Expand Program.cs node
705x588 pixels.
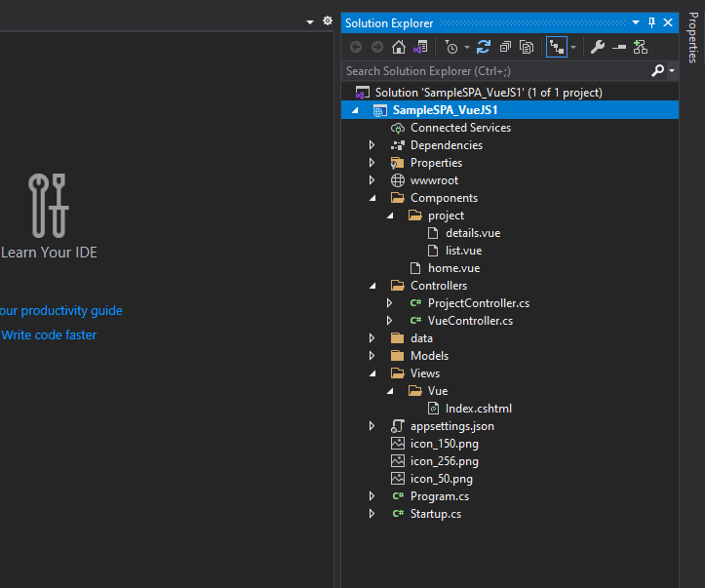point(372,495)
